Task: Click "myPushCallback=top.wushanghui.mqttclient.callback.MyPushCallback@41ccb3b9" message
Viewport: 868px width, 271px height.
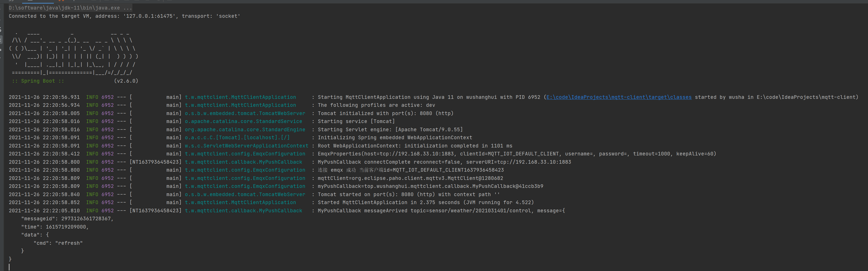Action: (431, 187)
